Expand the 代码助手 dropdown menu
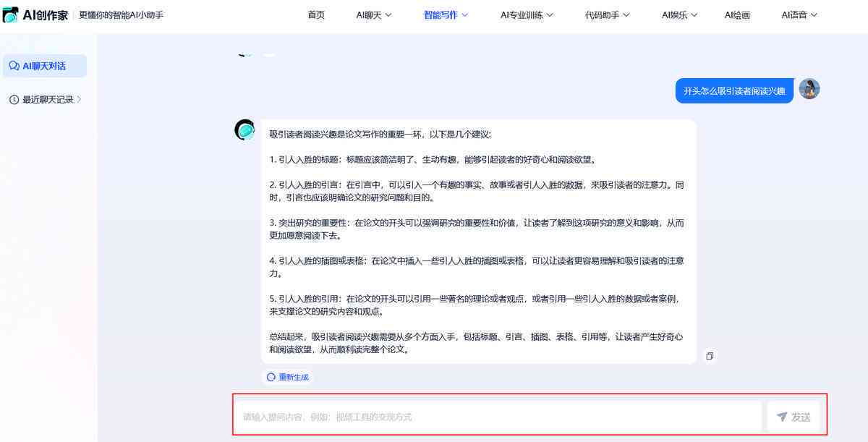Viewport: 868px width, 442px height. coord(607,14)
